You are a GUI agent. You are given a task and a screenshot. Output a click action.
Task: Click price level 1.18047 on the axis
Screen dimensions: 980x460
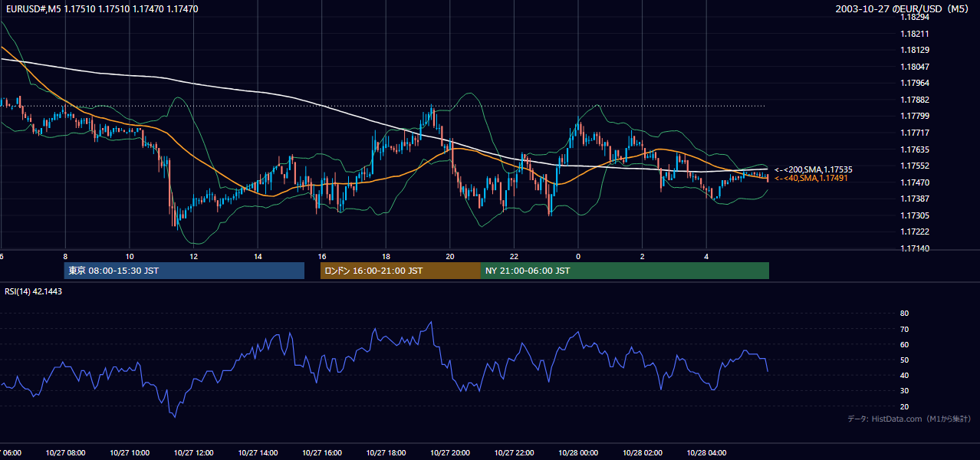coord(914,67)
